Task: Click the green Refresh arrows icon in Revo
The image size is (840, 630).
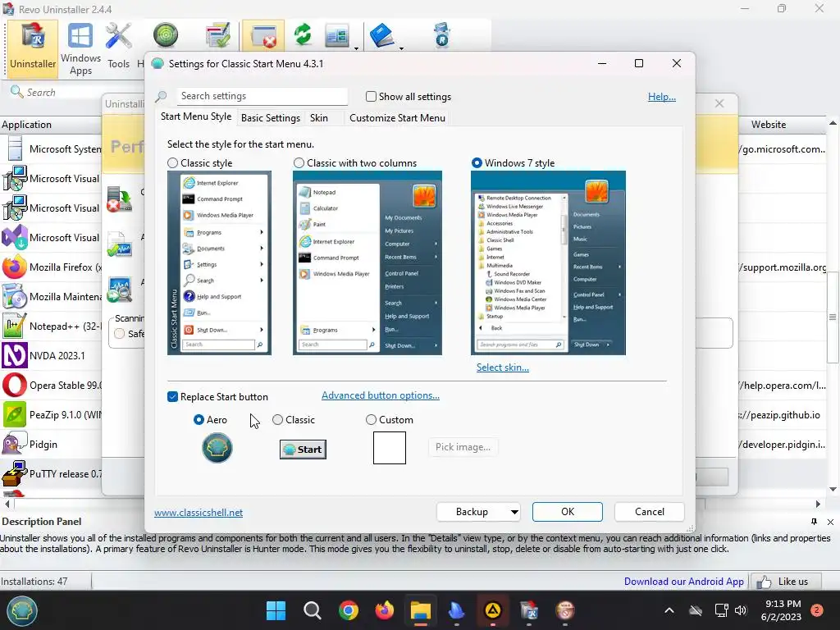Action: 303,34
